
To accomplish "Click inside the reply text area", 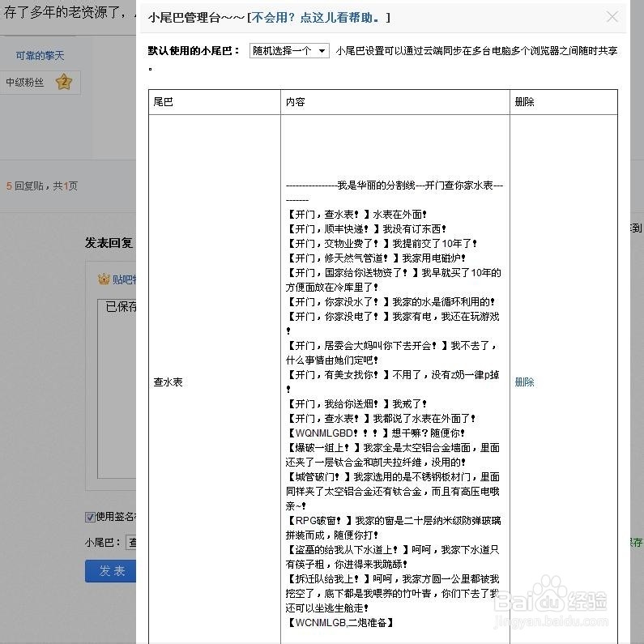I will [117, 389].
